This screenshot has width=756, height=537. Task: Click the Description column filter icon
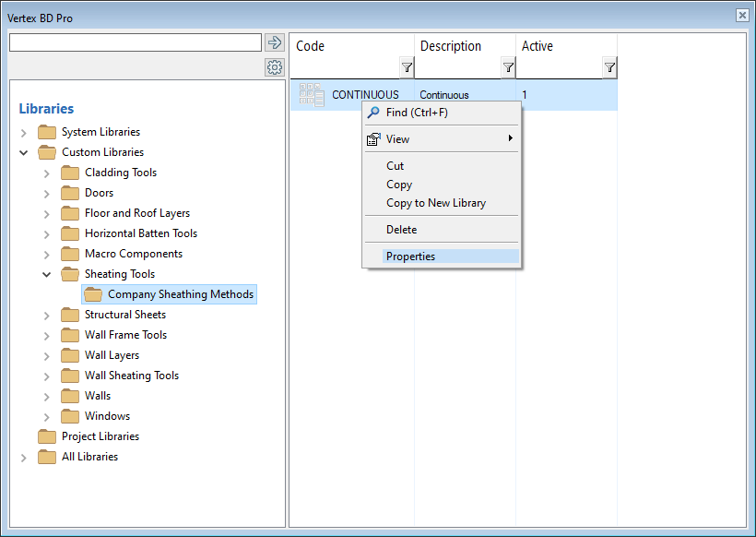click(508, 67)
